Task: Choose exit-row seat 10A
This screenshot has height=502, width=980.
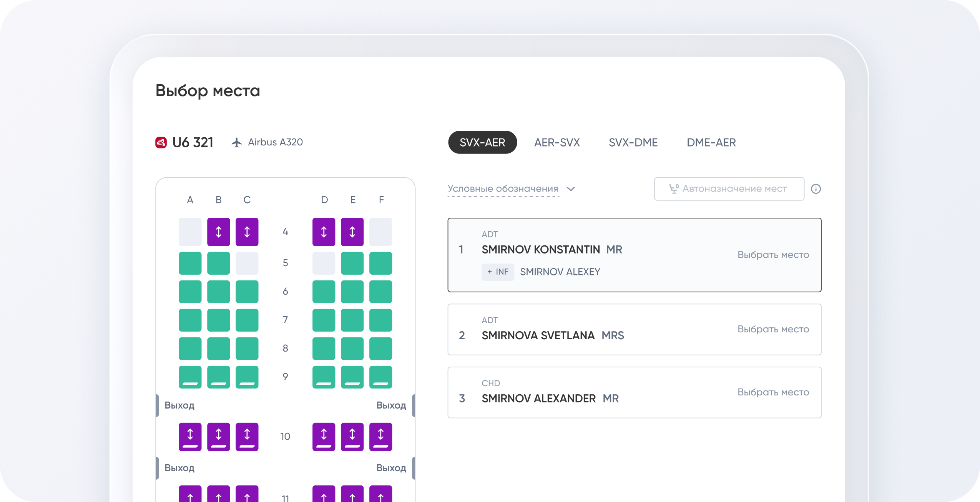Action: [x=190, y=437]
